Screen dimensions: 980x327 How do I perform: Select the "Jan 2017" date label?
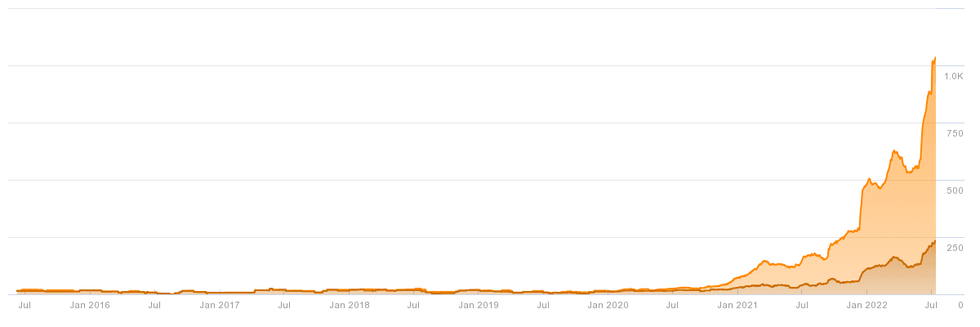220,305
